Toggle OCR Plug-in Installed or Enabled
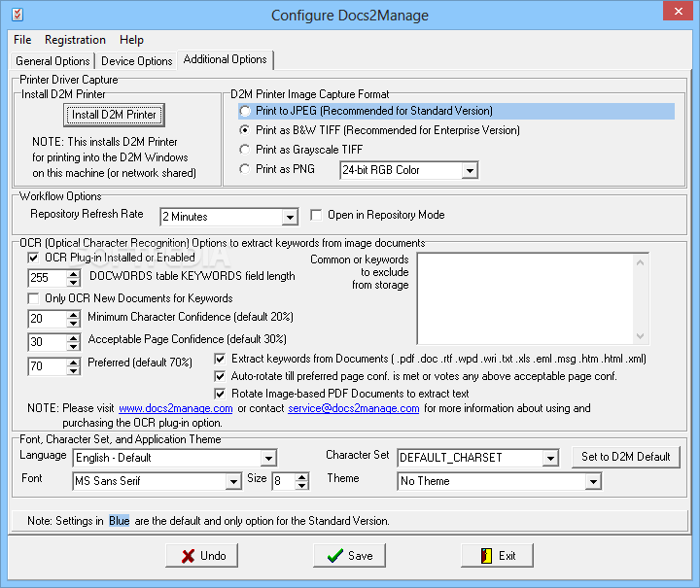700x588 pixels. click(33, 258)
